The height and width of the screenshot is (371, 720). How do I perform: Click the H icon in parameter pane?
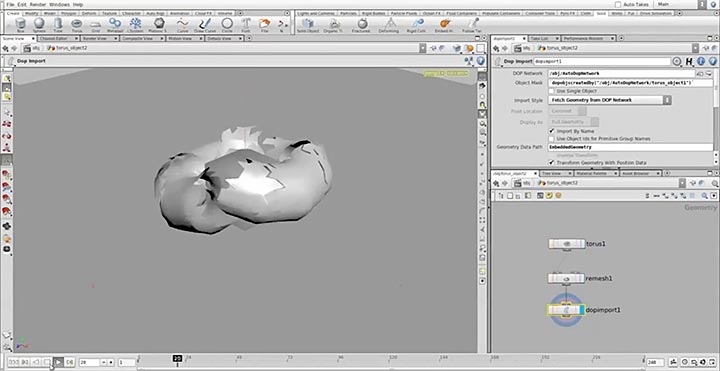pyautogui.click(x=689, y=61)
